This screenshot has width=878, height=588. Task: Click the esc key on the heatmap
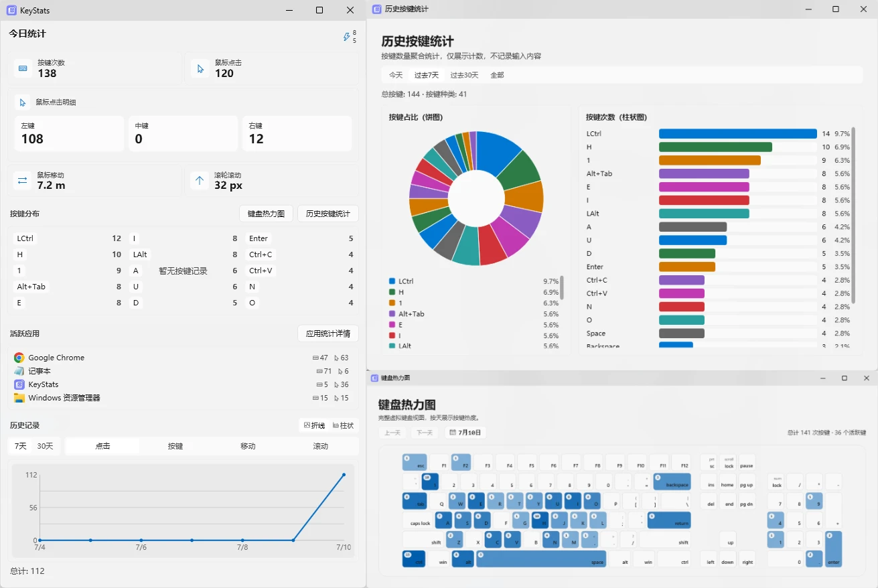[x=415, y=462]
